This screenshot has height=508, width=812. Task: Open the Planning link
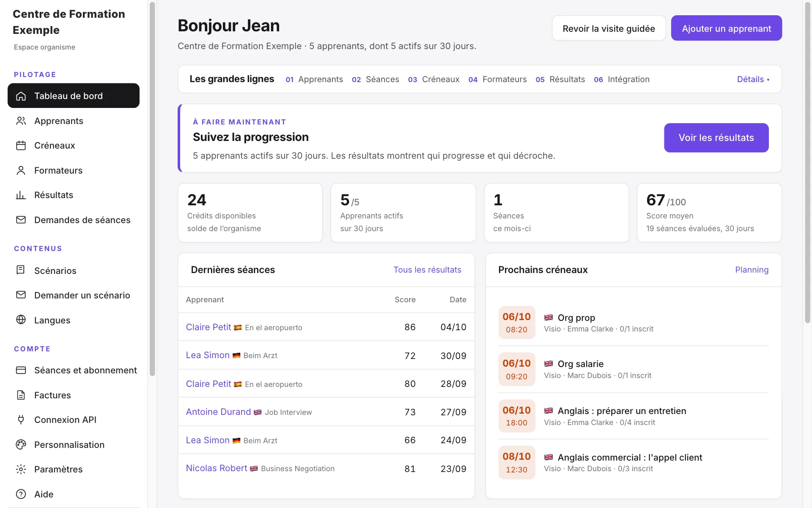[752, 270]
